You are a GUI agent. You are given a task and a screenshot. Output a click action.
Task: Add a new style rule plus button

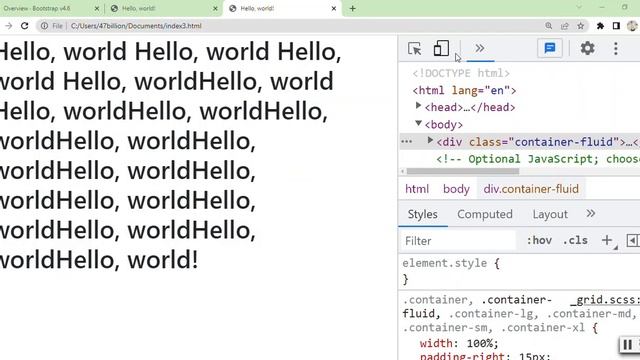[607, 240]
